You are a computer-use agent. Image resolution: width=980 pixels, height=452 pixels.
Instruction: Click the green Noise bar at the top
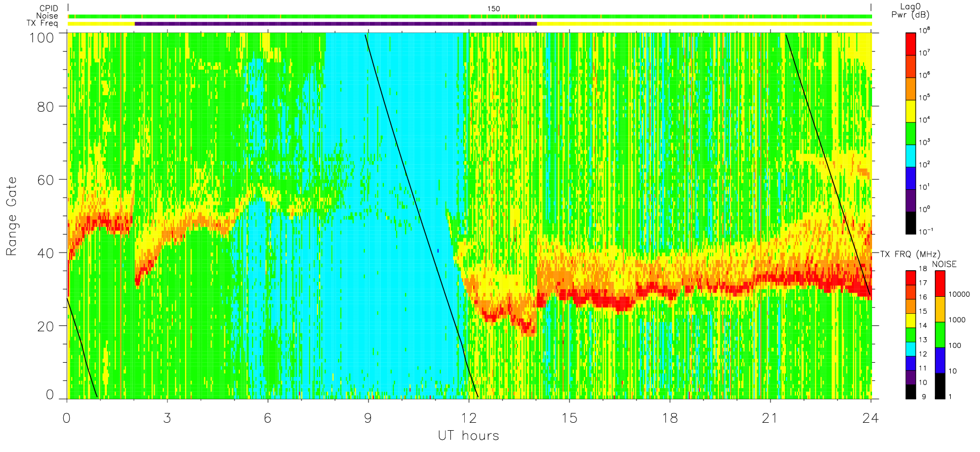click(x=470, y=16)
